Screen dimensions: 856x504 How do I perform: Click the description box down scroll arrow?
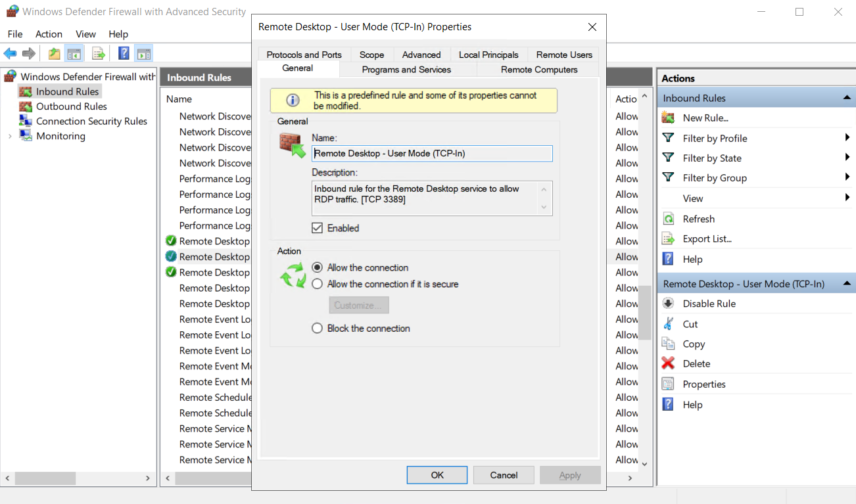tap(544, 208)
